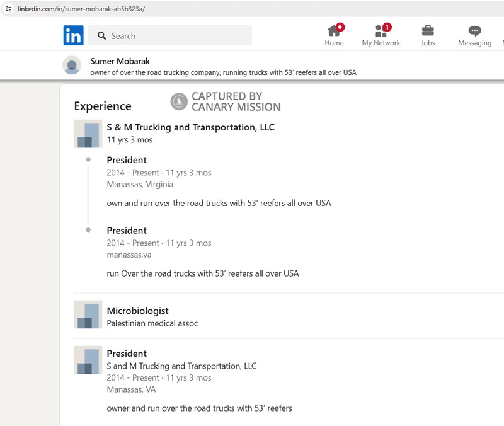The height and width of the screenshot is (426, 504).
Task: Click the browser address bar URL
Action: click(81, 9)
